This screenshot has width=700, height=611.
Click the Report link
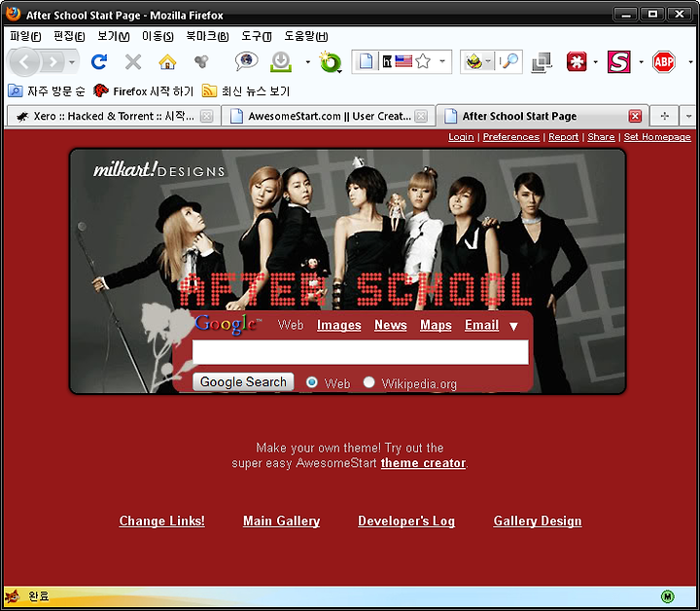(x=563, y=136)
